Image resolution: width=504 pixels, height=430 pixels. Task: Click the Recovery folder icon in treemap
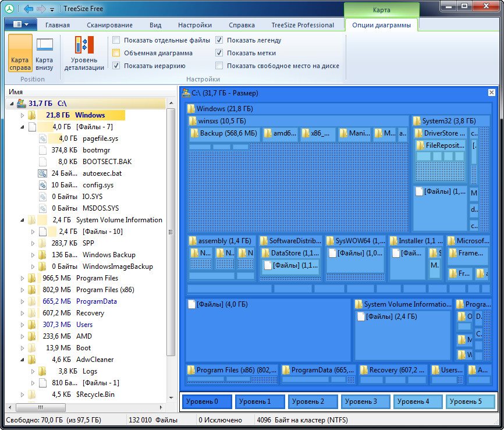pyautogui.click(x=364, y=370)
